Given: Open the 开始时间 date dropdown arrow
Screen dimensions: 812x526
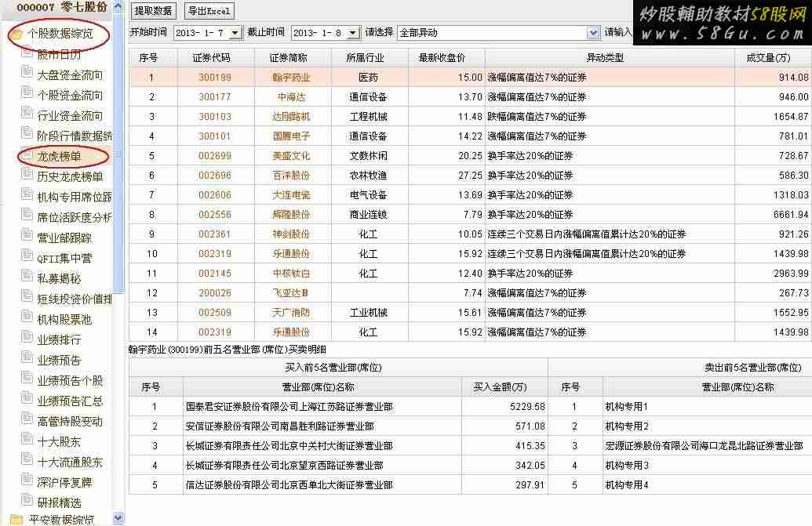Looking at the screenshot, I should pos(235,33).
